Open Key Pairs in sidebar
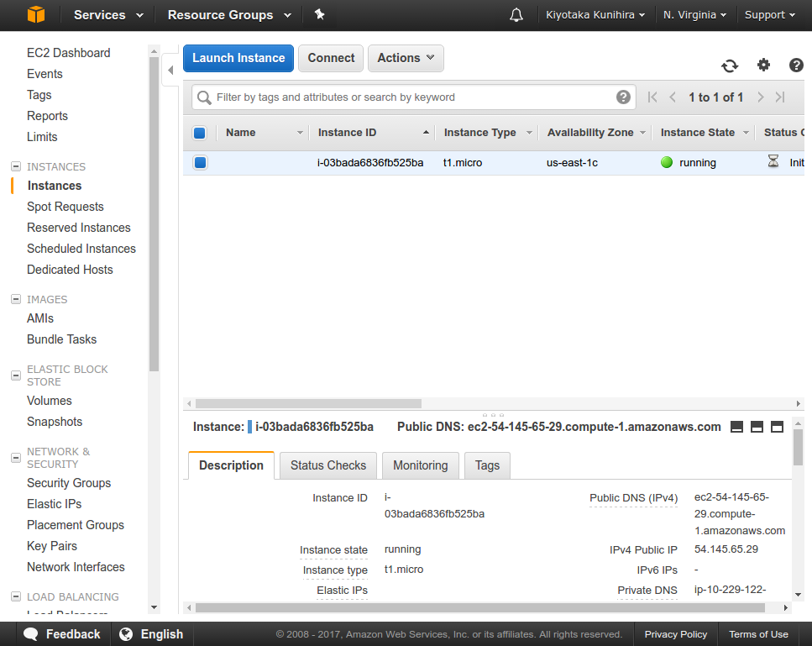The width and height of the screenshot is (812, 646). (52, 546)
